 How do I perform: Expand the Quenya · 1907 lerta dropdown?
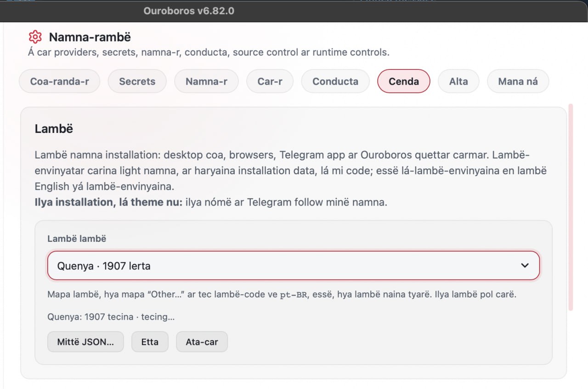click(x=294, y=265)
